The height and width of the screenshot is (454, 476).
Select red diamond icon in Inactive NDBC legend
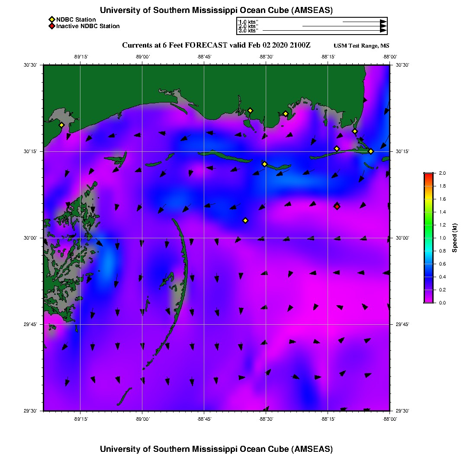pos(51,26)
